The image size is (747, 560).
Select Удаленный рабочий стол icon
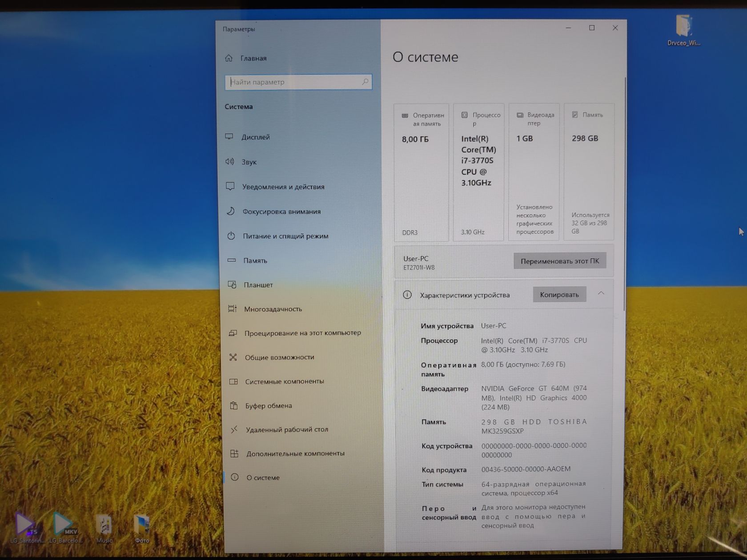pyautogui.click(x=234, y=429)
